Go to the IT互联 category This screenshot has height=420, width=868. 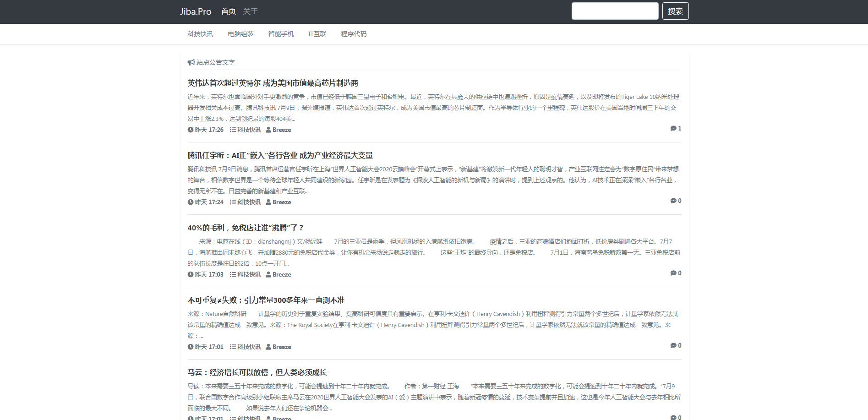click(317, 34)
